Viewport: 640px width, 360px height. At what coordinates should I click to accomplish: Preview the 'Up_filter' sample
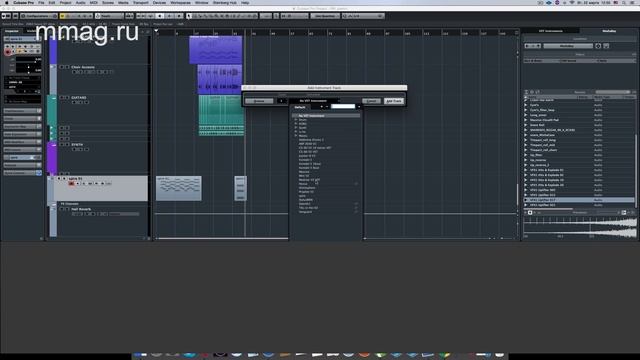(x=526, y=155)
